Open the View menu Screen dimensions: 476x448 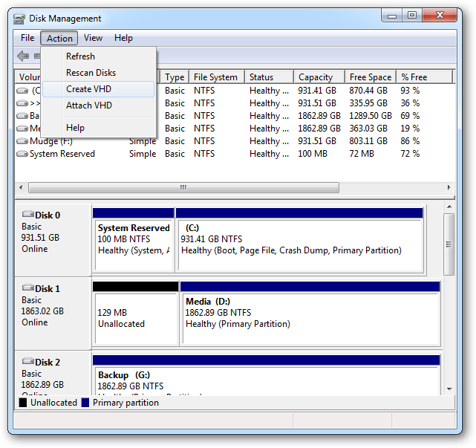click(x=93, y=38)
